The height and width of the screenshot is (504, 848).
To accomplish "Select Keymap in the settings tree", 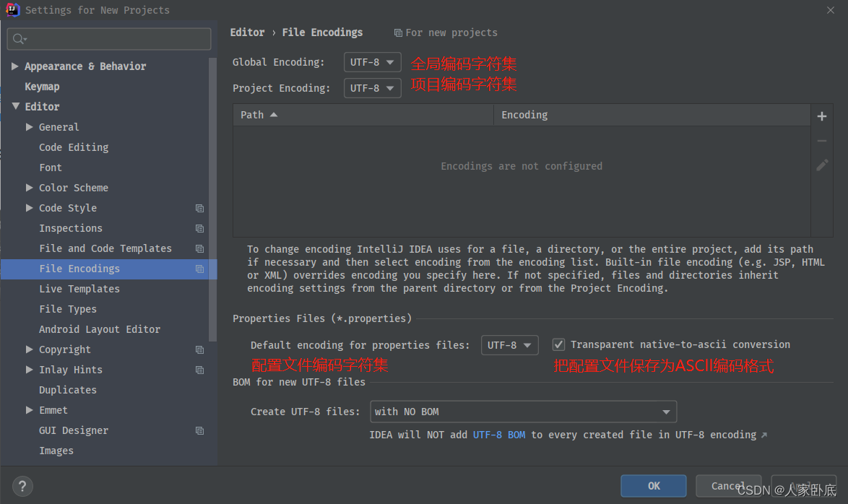I will (x=42, y=87).
